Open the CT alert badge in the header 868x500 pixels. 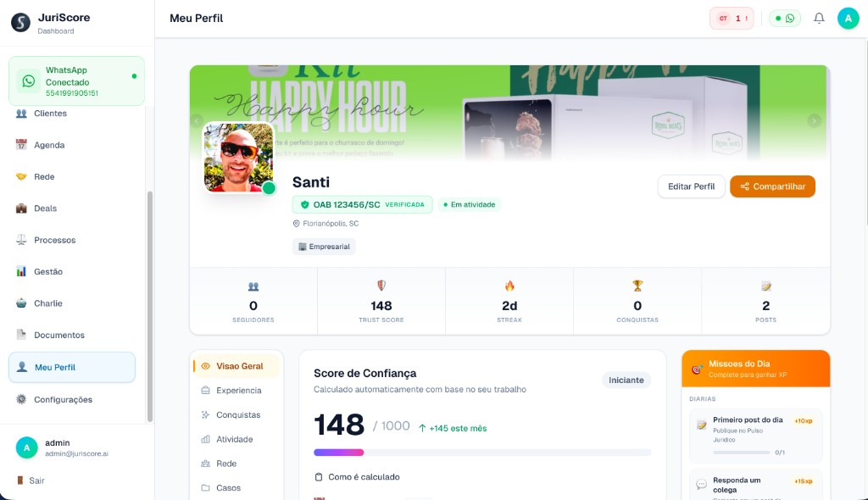coord(731,17)
